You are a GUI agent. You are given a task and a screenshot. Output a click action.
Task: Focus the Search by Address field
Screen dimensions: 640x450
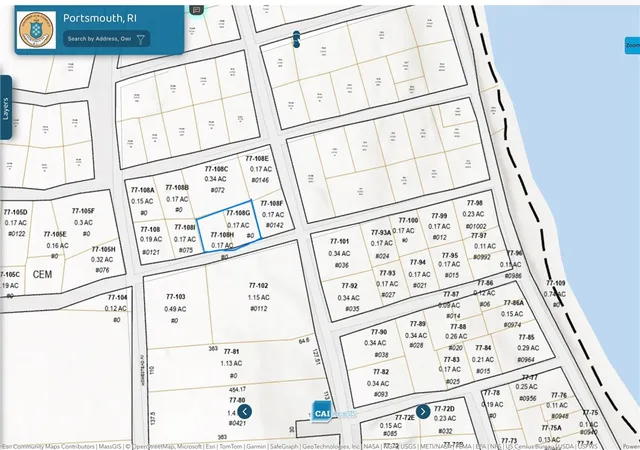pos(99,39)
